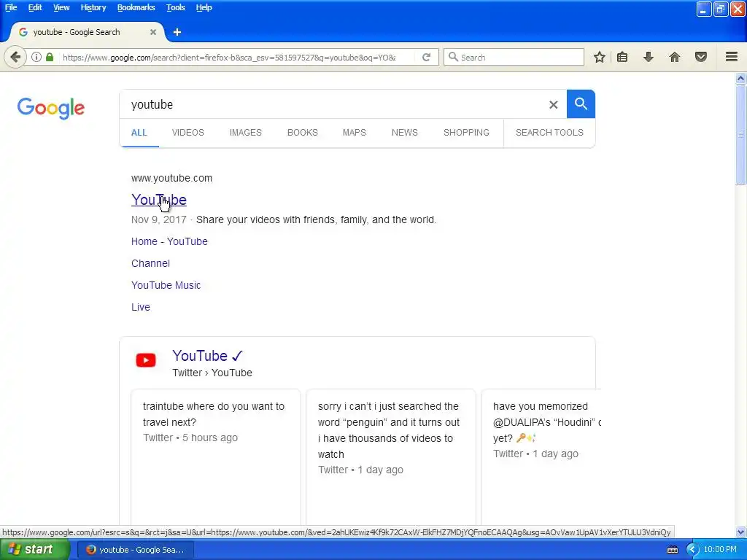Save page to Pocket icon
Viewport: 747px width, 560px height.
[x=701, y=57]
